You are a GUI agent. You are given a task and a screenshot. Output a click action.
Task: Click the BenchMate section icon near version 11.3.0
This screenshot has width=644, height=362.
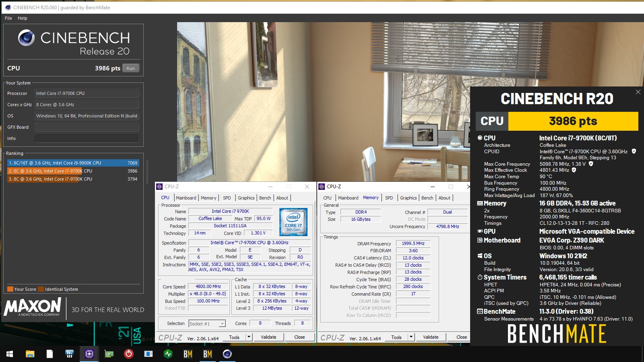pyautogui.click(x=480, y=311)
